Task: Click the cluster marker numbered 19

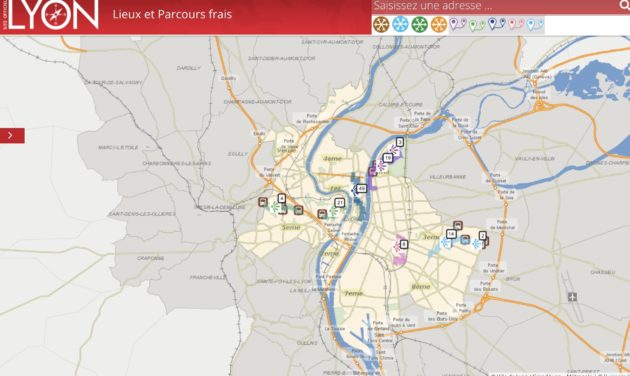Action: 387,158
